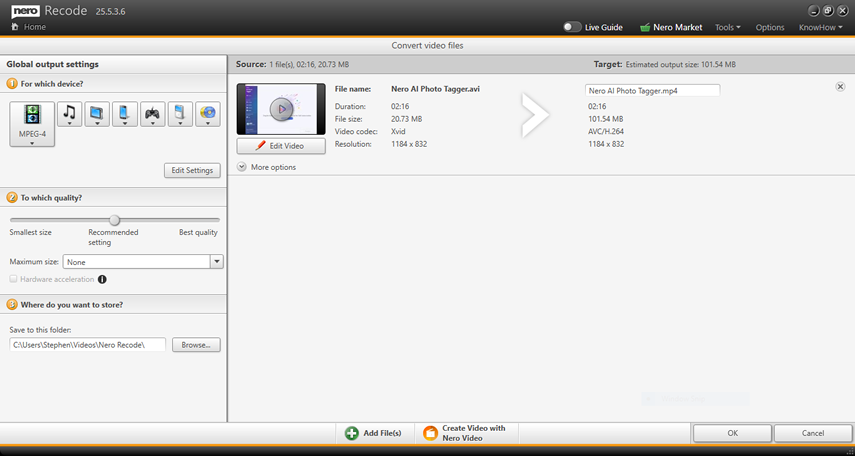Click the OK button
The height and width of the screenshot is (456, 855).
(x=732, y=433)
